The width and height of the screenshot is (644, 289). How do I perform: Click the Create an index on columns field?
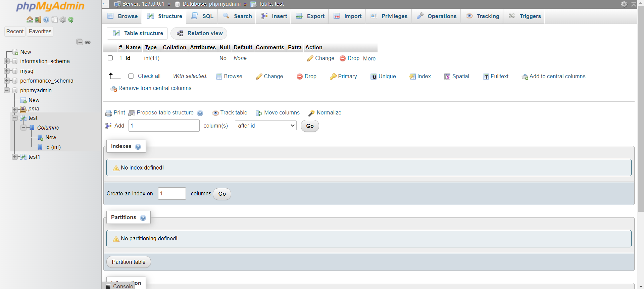[172, 193]
